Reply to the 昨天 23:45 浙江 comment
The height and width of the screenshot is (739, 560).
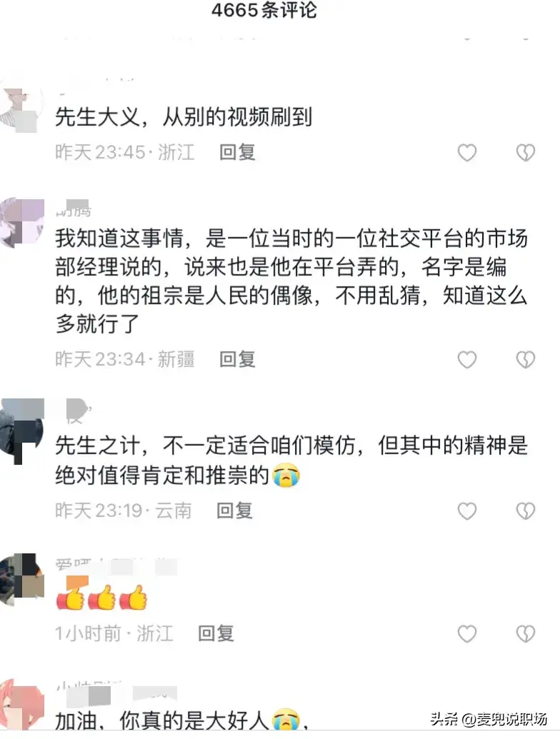pos(238,152)
